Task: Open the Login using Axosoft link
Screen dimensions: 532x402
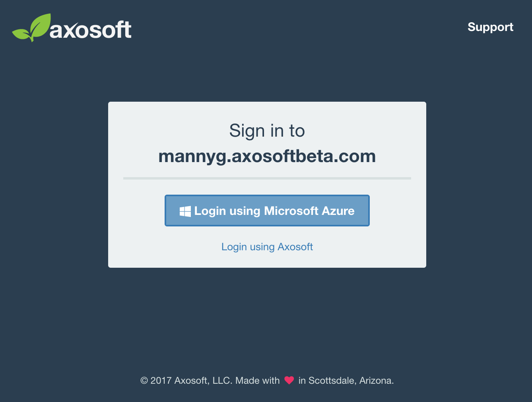Action: coord(267,247)
